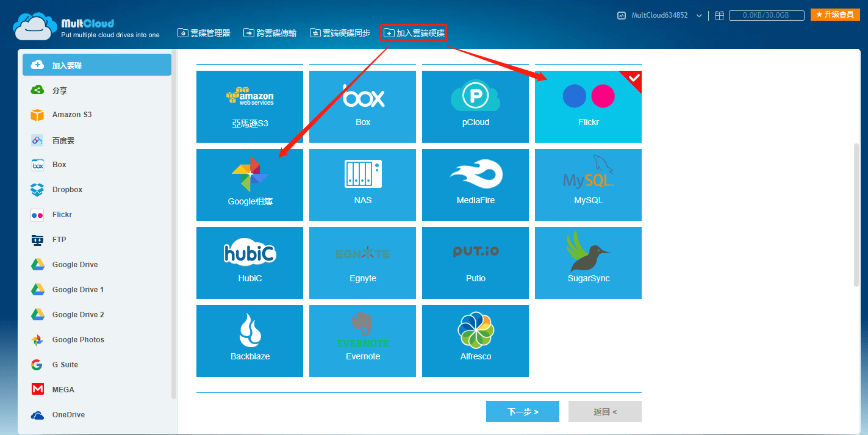
Task: Open 雲碟管理器 cloud explorer tab
Action: point(204,33)
